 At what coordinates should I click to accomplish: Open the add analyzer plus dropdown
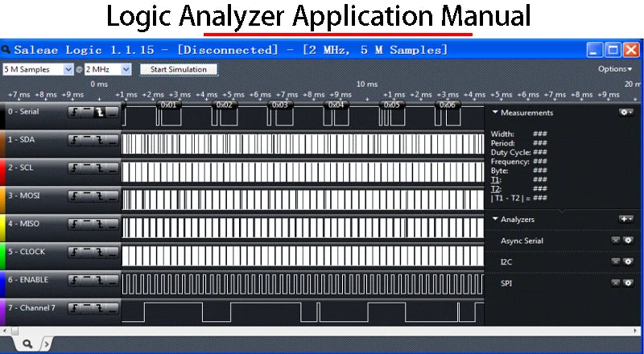(x=626, y=219)
